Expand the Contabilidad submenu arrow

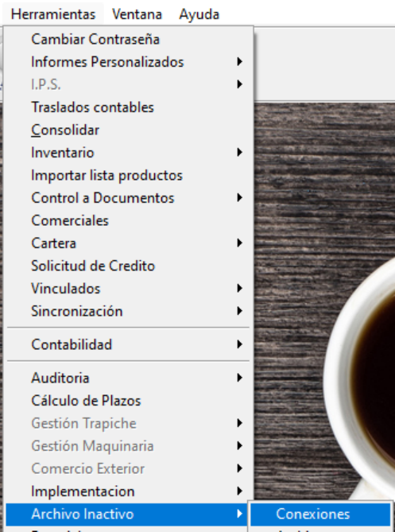tap(240, 344)
